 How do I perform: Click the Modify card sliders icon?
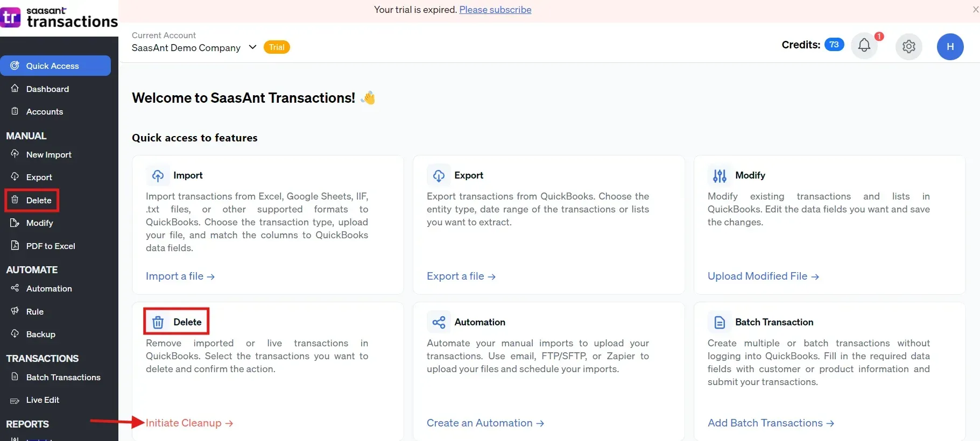click(x=720, y=175)
